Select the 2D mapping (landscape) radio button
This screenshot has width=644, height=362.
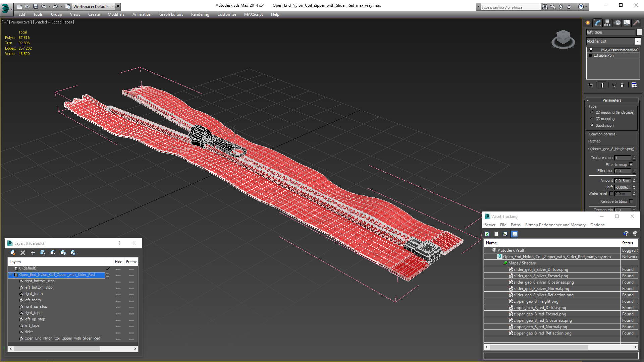(592, 112)
